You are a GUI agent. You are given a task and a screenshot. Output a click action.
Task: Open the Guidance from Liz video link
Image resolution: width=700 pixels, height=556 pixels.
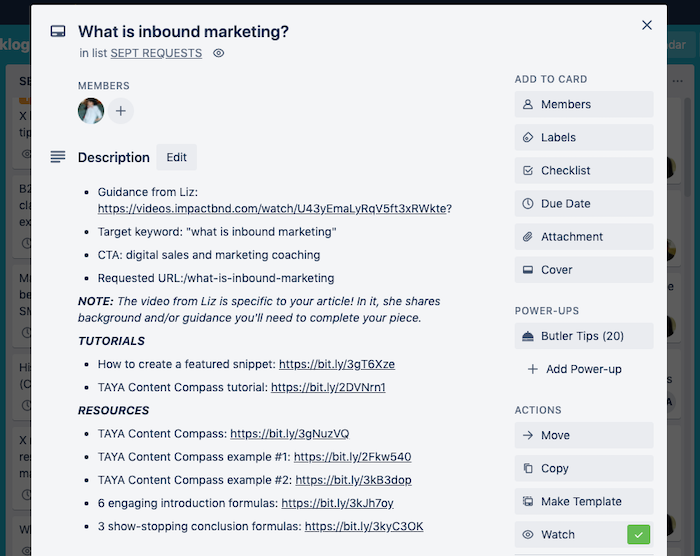(272, 209)
